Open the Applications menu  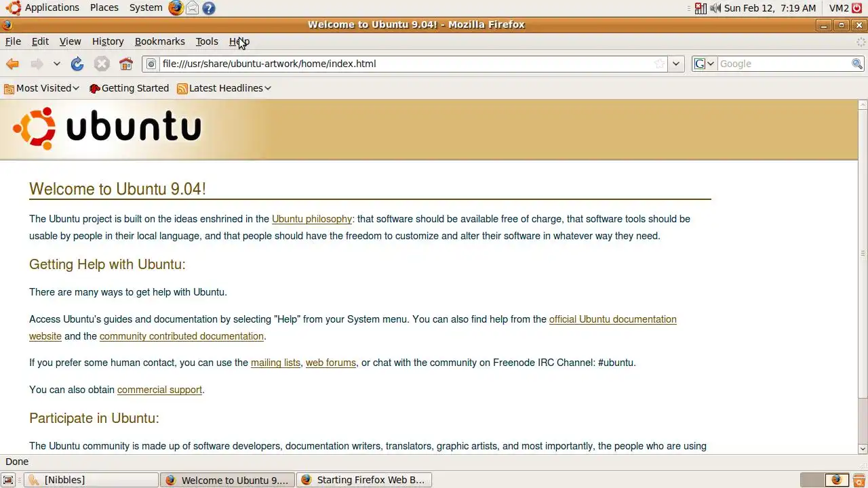pyautogui.click(x=43, y=8)
